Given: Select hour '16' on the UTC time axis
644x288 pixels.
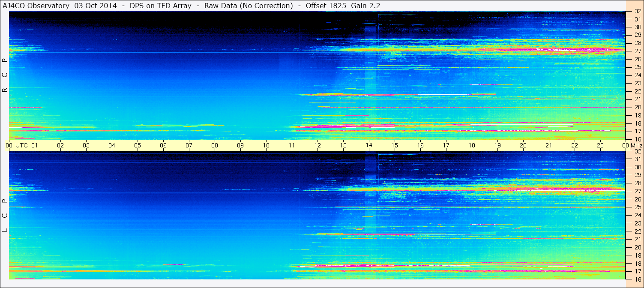Looking at the screenshot, I should (x=420, y=145).
